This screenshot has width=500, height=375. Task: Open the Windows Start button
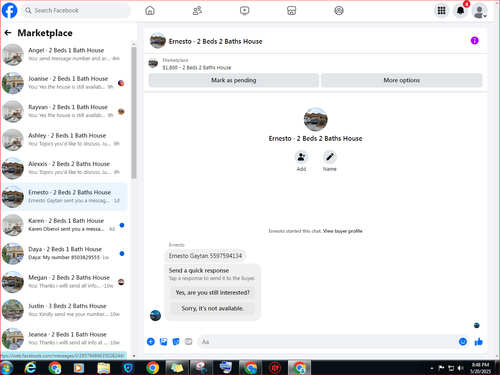tap(7, 368)
